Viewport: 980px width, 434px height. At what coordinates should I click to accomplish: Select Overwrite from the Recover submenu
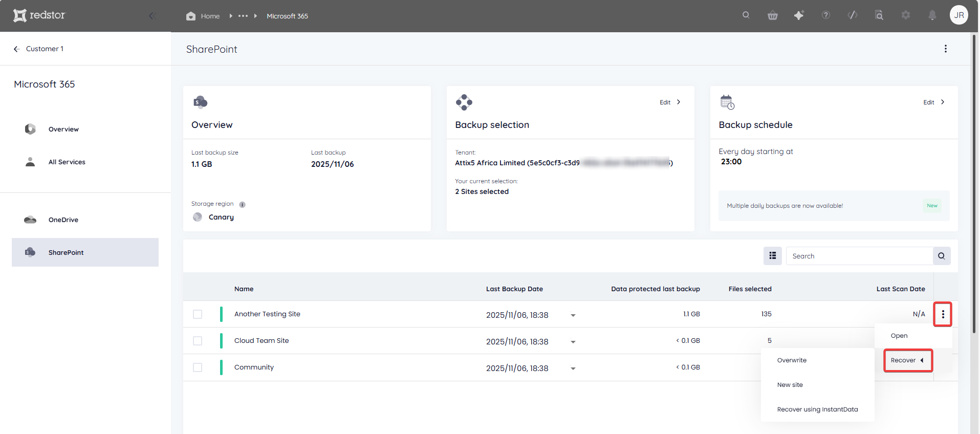coord(817,360)
